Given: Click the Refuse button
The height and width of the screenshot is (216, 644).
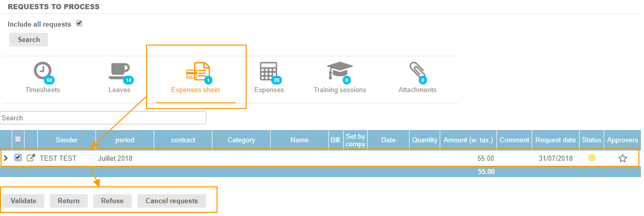Looking at the screenshot, I should point(112,201).
